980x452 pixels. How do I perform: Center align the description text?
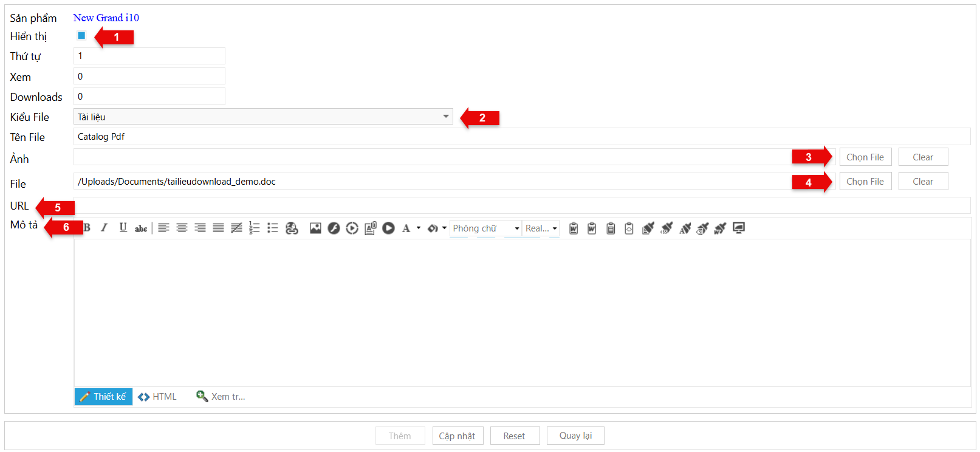click(x=182, y=228)
